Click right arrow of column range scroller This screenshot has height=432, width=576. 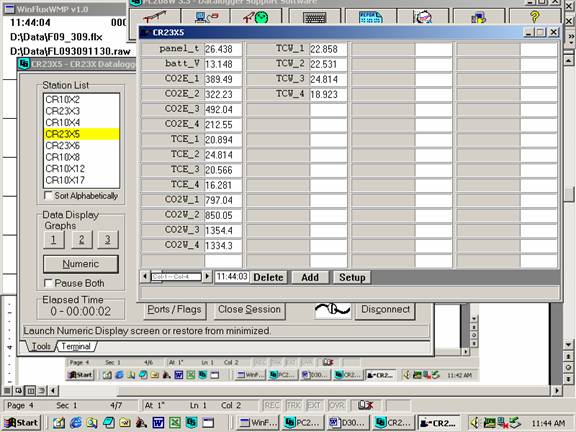pos(207,276)
